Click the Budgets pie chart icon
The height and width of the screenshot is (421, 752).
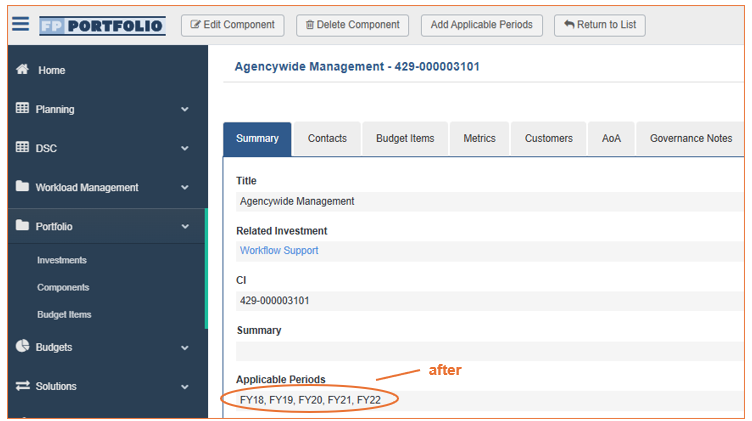coord(22,346)
